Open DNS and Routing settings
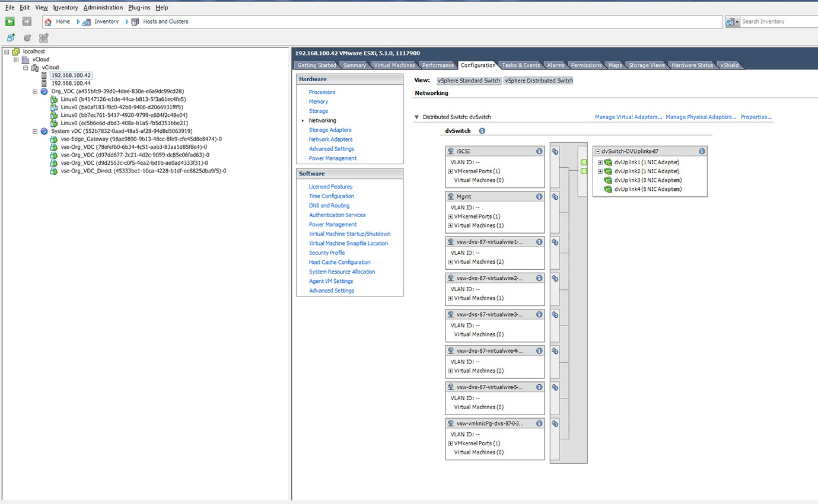This screenshot has width=818, height=504. (x=329, y=206)
